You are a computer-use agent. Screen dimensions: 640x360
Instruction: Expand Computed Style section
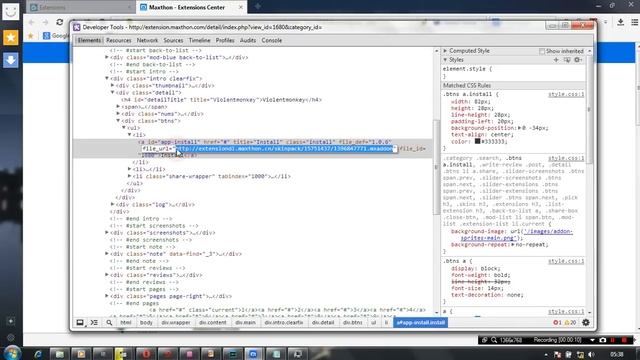pyautogui.click(x=445, y=51)
